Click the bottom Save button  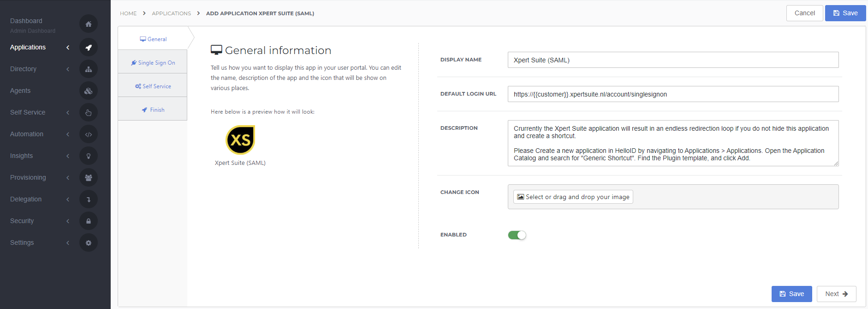click(x=791, y=294)
